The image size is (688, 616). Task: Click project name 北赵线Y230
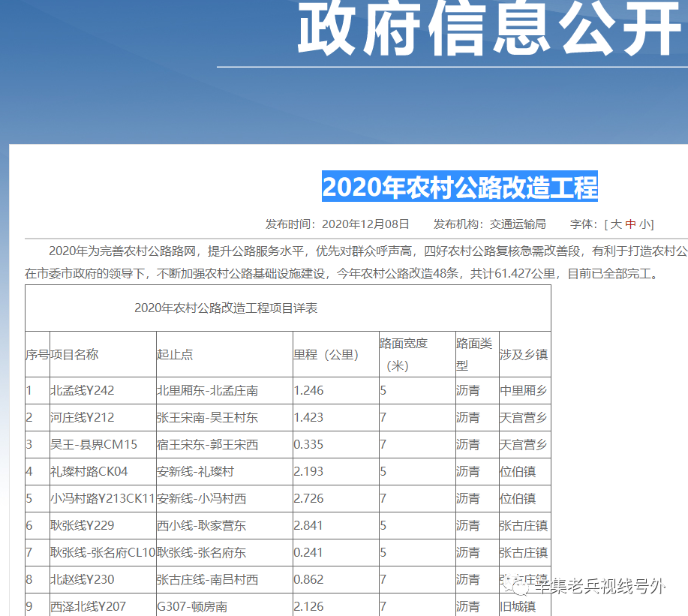(82, 579)
